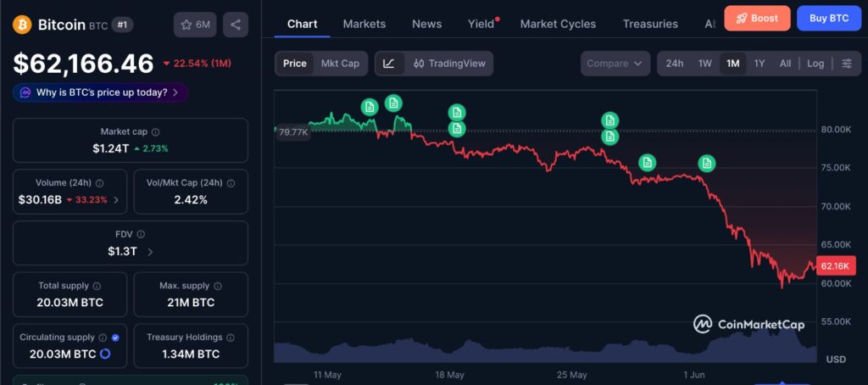This screenshot has width=868, height=385.
Task: Open the topmost news marker on chart
Action: click(393, 103)
